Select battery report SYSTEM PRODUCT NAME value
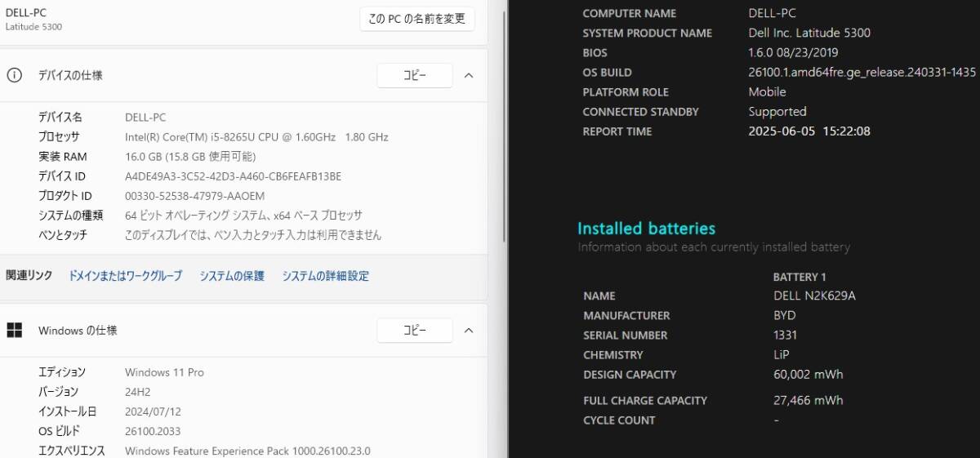 [x=809, y=33]
